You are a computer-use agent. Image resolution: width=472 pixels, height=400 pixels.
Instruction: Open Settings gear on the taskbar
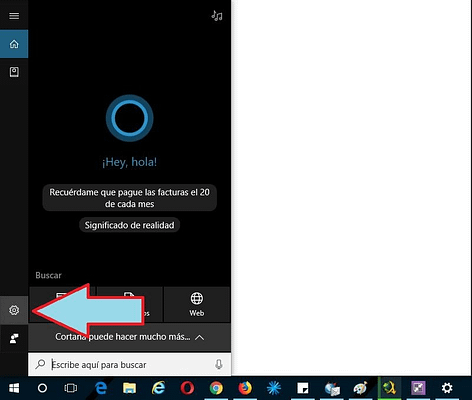447,388
